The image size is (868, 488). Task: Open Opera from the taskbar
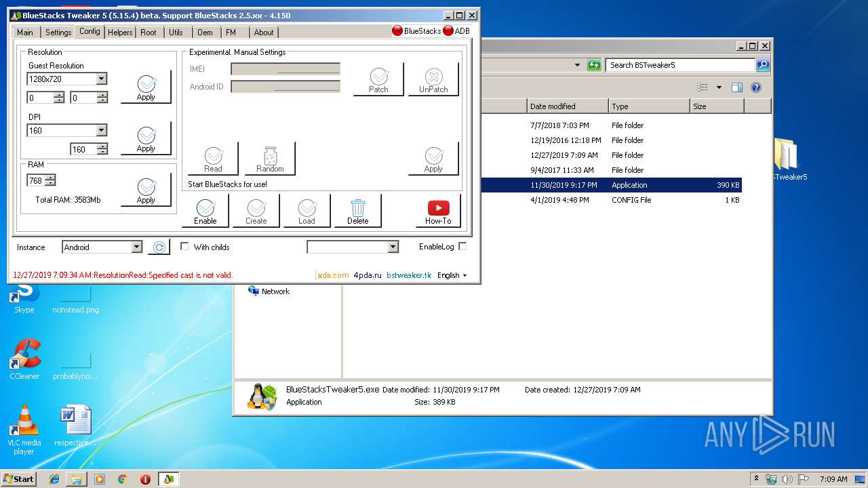(145, 479)
